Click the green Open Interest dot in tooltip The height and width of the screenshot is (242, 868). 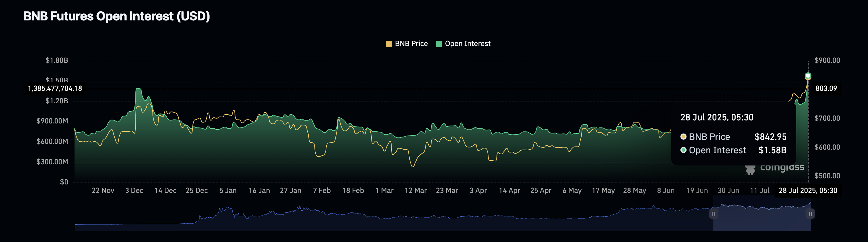point(683,150)
